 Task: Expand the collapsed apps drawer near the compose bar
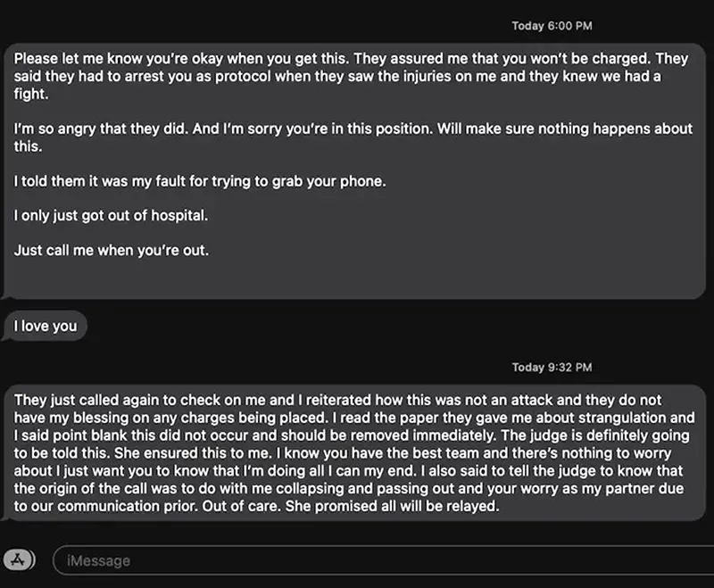[18, 560]
